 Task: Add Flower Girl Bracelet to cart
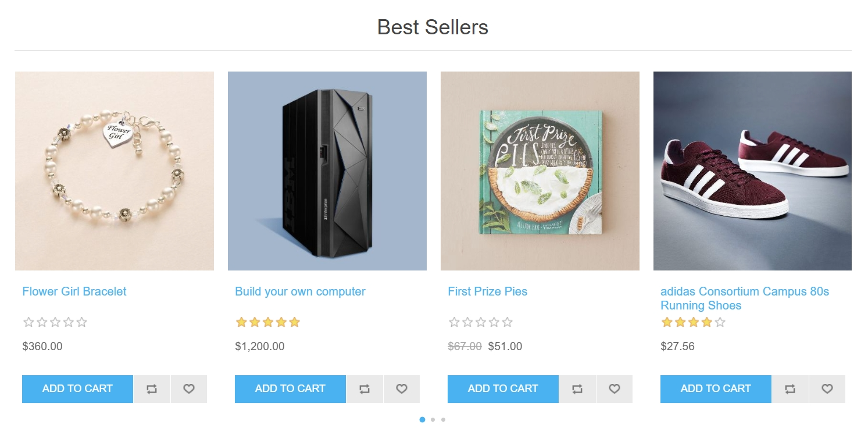tap(77, 389)
